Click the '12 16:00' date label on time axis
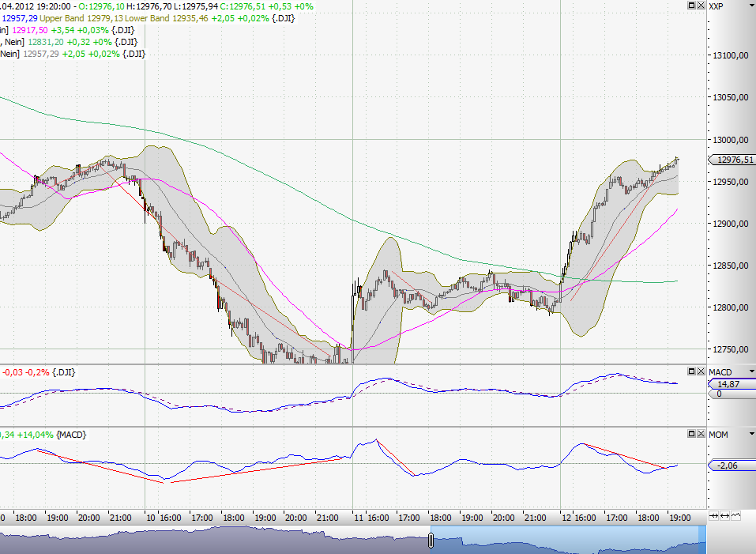 (578, 518)
